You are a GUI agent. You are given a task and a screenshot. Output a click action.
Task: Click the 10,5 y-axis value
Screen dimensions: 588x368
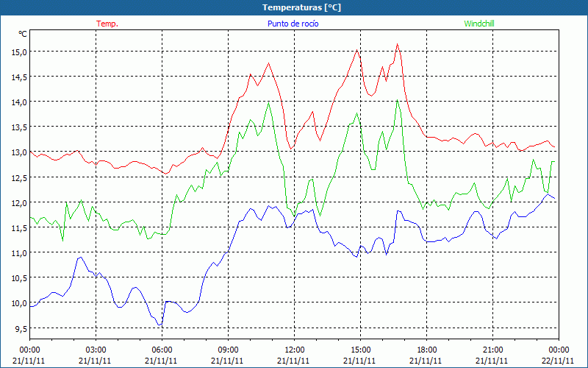[x=19, y=278]
